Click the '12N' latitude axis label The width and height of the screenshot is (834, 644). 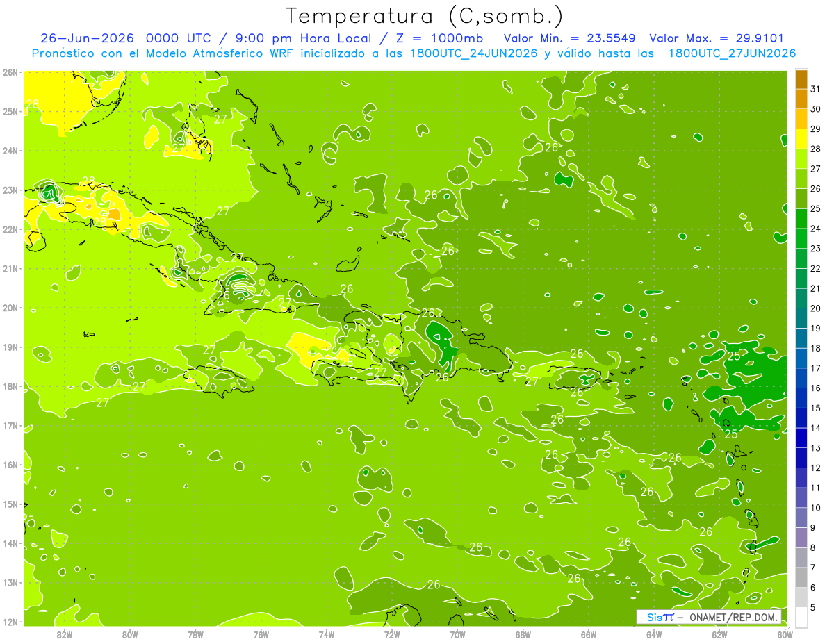point(10,622)
